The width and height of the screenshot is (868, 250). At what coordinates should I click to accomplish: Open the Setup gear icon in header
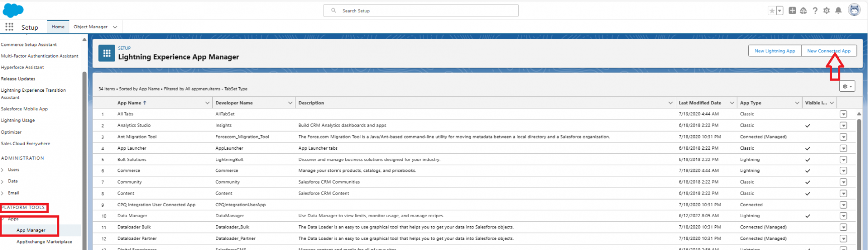tap(826, 11)
